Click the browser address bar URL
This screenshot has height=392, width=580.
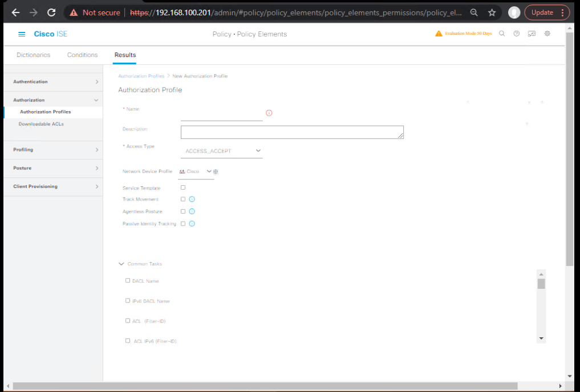pyautogui.click(x=296, y=13)
